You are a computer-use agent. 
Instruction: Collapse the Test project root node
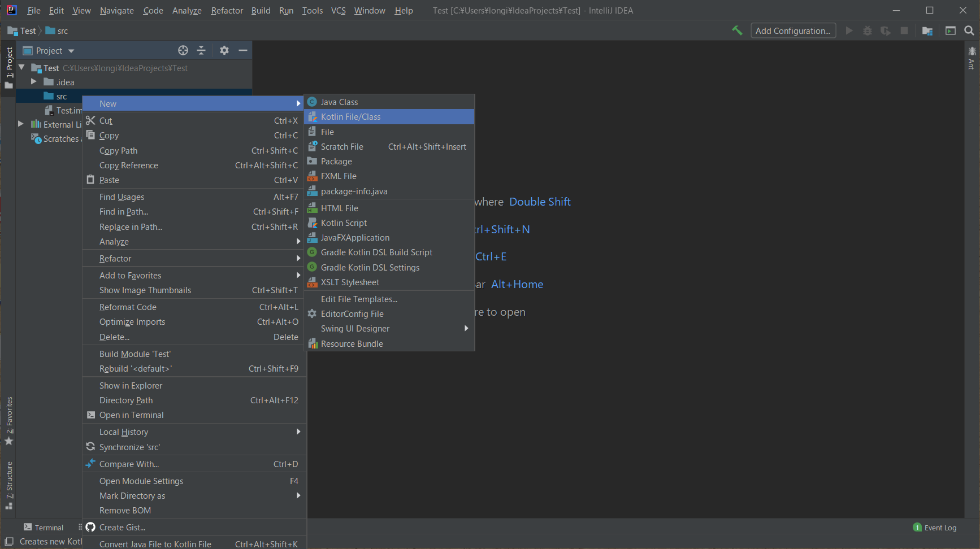[x=21, y=68]
